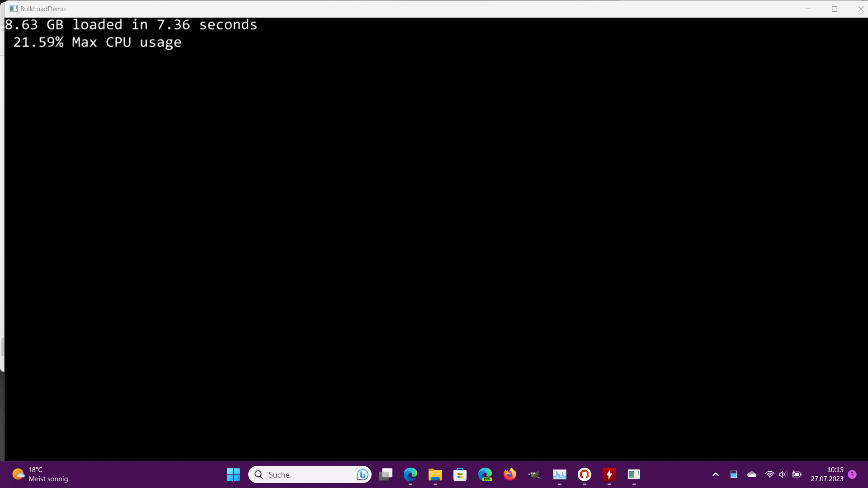Launch Microsoft Edge from taskbar
Screen dimensions: 868x488
pos(410,474)
